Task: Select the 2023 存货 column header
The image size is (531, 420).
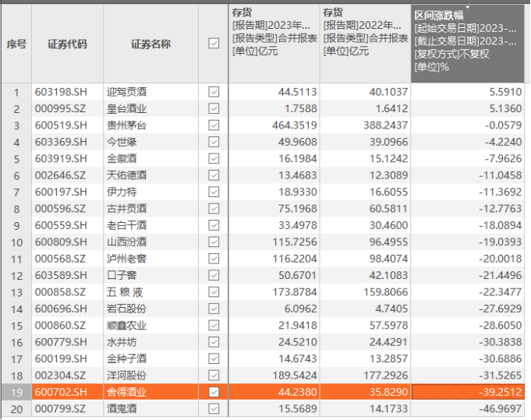Action: pyautogui.click(x=274, y=44)
